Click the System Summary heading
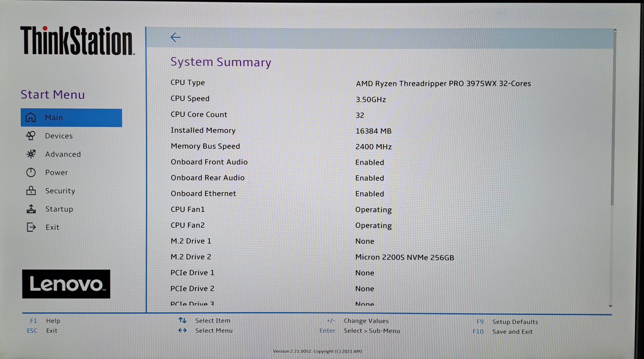 tap(221, 62)
